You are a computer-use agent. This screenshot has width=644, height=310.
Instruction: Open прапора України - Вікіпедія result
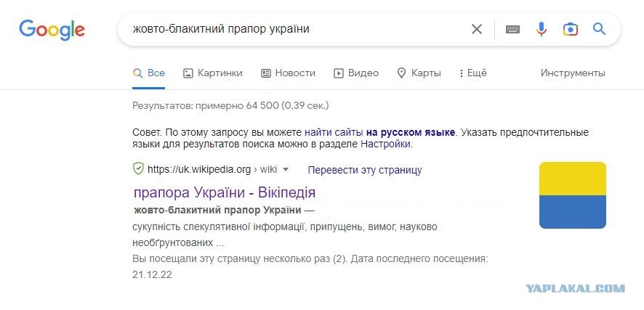tap(225, 192)
